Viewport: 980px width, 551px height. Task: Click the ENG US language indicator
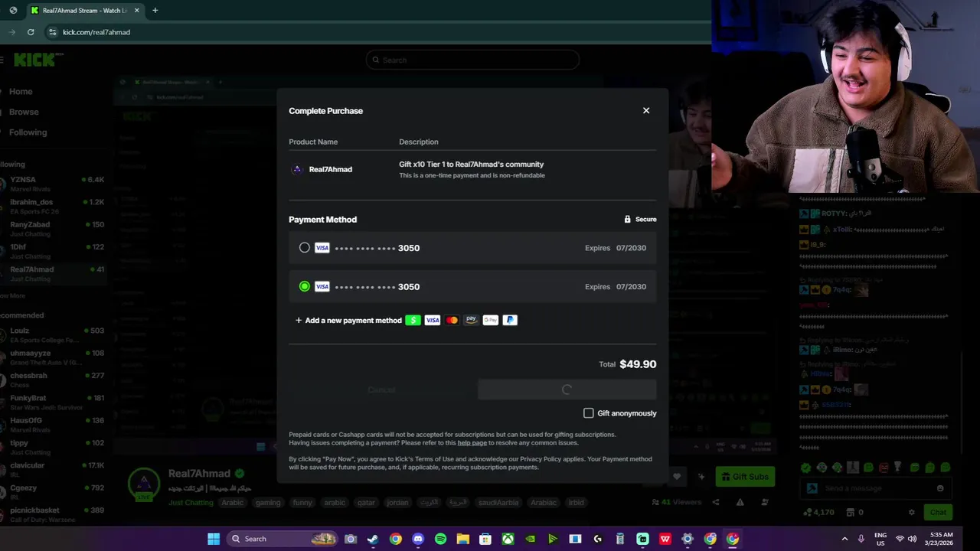(880, 539)
